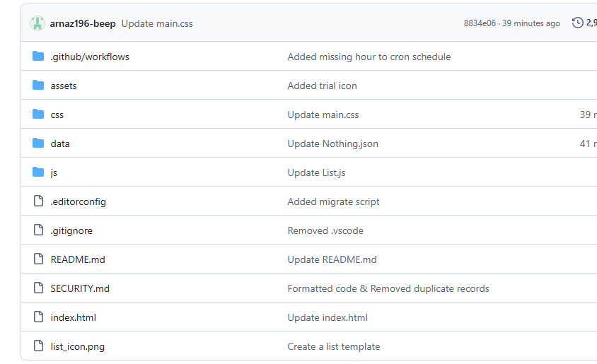Click the data folder icon
Viewport: 597px width, 364px height.
38,143
